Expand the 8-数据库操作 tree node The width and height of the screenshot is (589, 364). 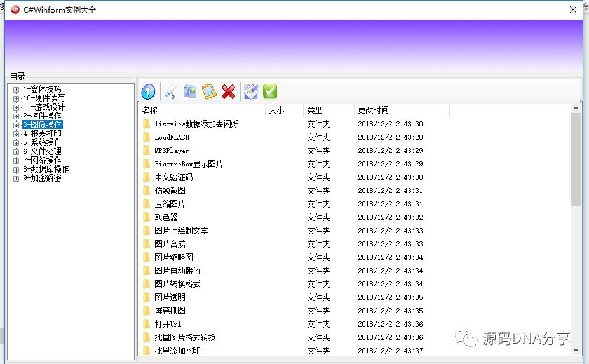[16, 170]
